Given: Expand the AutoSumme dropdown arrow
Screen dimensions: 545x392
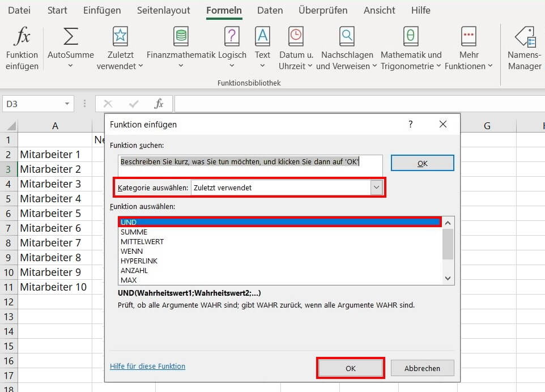Looking at the screenshot, I should tap(70, 66).
